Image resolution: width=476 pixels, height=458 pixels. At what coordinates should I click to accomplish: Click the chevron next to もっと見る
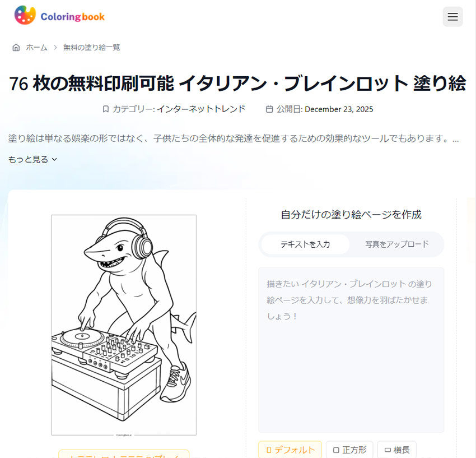pyautogui.click(x=54, y=159)
